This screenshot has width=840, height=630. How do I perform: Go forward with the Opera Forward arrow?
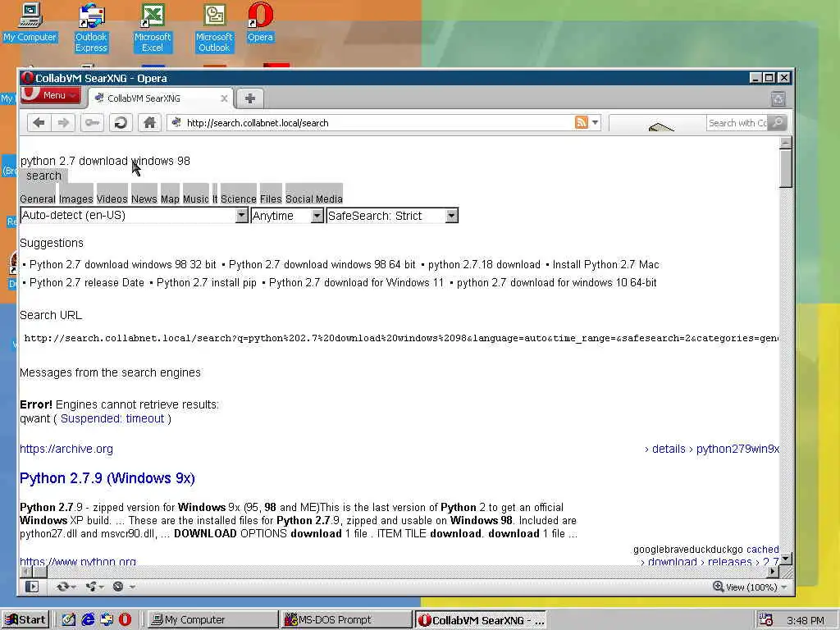pos(63,123)
